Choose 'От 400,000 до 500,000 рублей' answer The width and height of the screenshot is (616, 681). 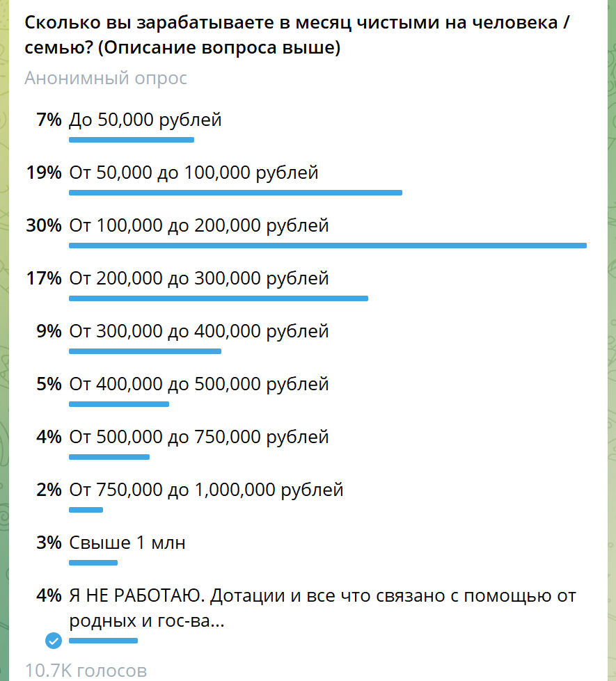[x=198, y=385]
